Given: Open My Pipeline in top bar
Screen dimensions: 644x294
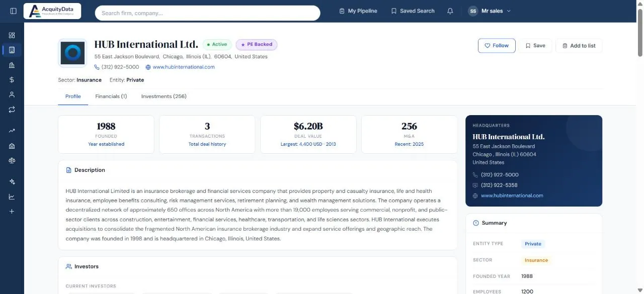Looking at the screenshot, I should [x=358, y=11].
